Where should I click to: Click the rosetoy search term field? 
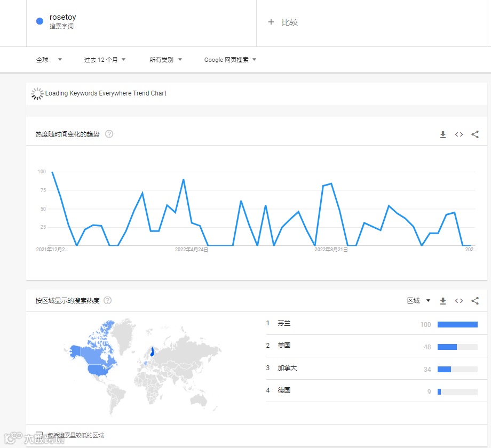click(x=141, y=23)
